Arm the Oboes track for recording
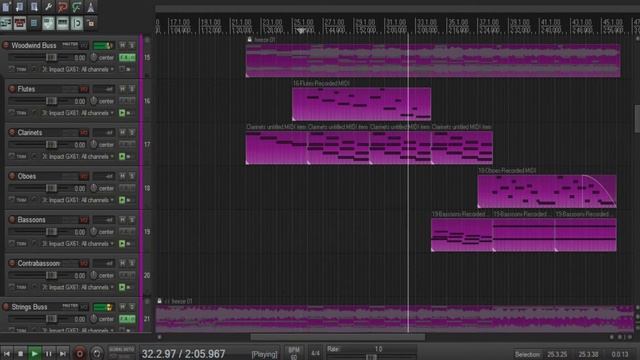Image resolution: width=640 pixels, height=360 pixels. pyautogui.click(x=12, y=176)
